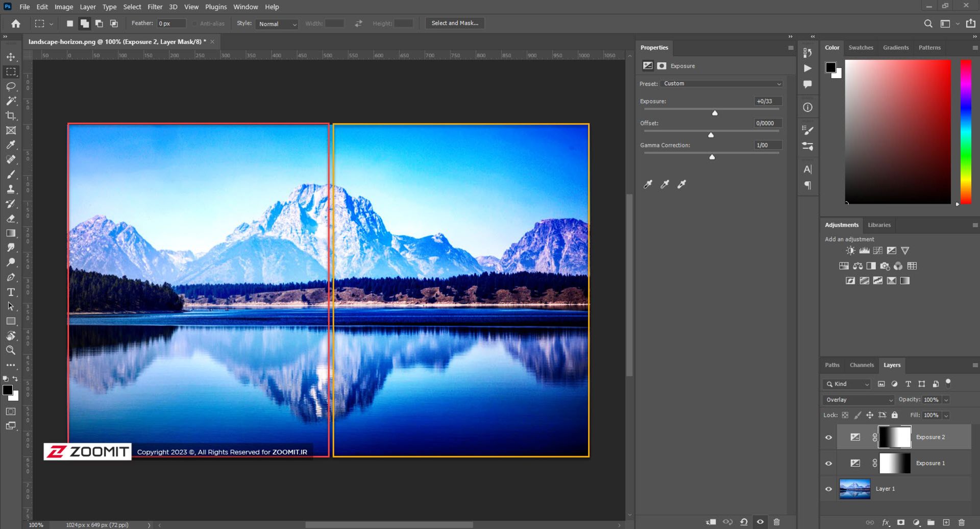Hide the Exposure 1 layer
The height and width of the screenshot is (529, 980).
coord(829,463)
